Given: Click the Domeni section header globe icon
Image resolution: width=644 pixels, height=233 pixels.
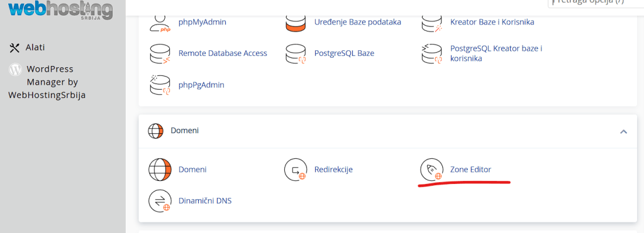Looking at the screenshot, I should pos(155,131).
